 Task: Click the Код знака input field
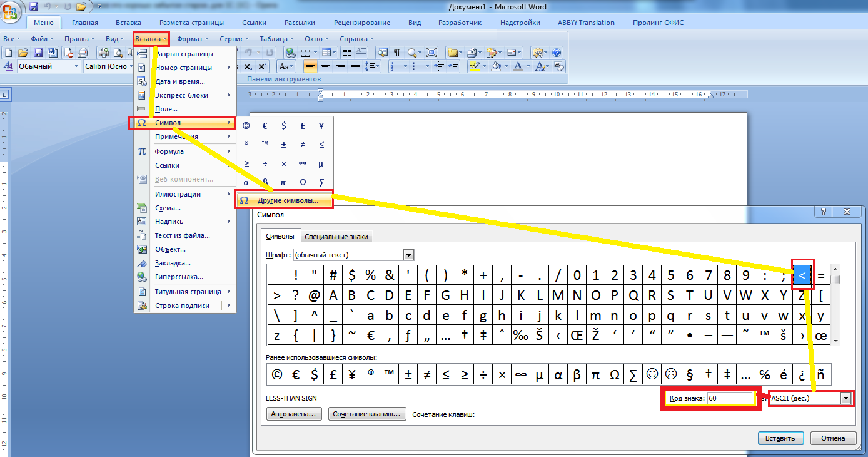tap(730, 398)
